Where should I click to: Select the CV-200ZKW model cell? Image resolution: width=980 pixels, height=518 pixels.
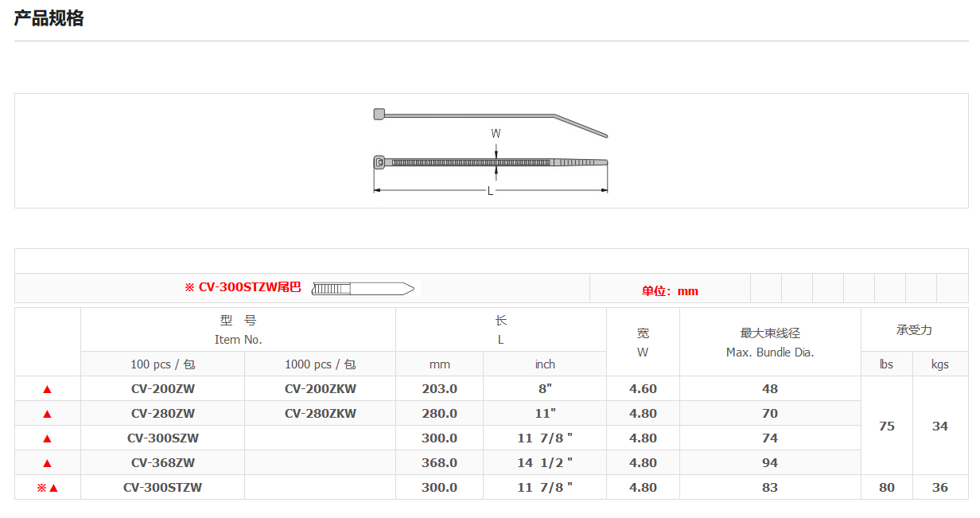(320, 389)
